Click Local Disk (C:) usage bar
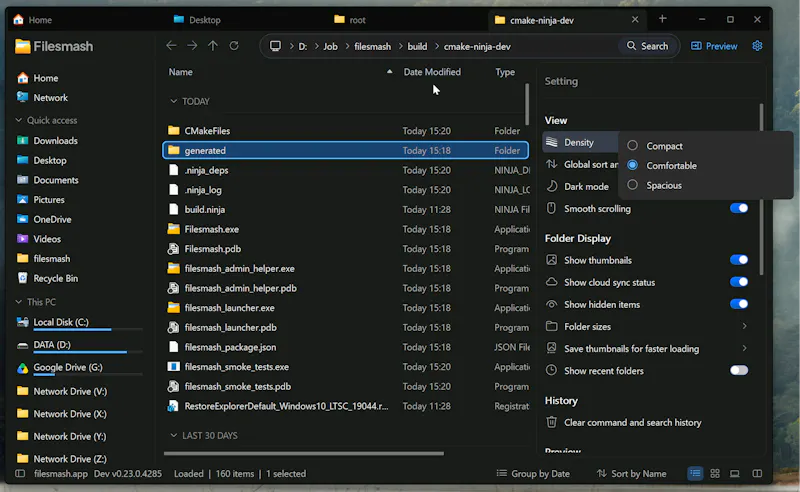800x492 pixels. (x=88, y=330)
